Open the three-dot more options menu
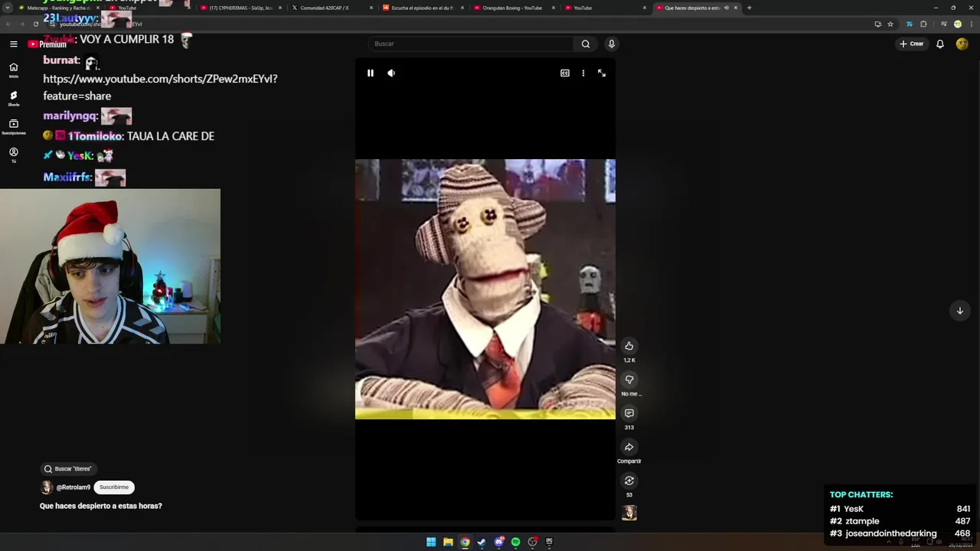 tap(583, 73)
